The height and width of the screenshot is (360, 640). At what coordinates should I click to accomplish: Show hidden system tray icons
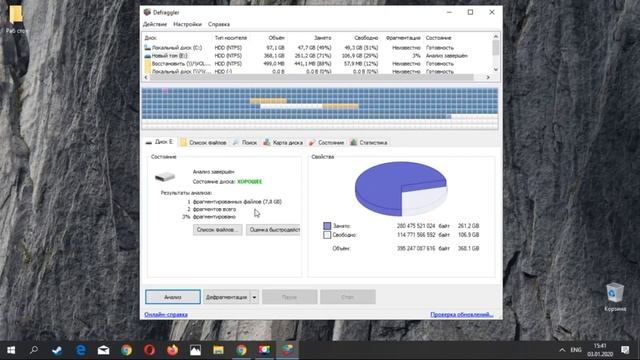(562, 350)
